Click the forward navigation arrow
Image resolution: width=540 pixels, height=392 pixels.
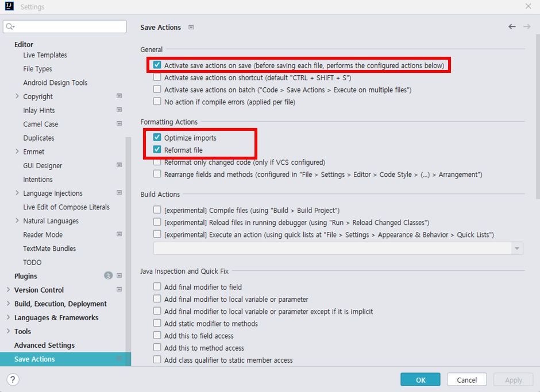(527, 26)
